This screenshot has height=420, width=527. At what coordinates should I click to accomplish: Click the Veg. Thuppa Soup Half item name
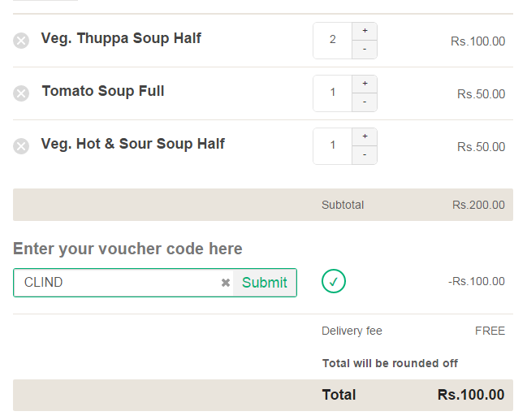coord(121,39)
